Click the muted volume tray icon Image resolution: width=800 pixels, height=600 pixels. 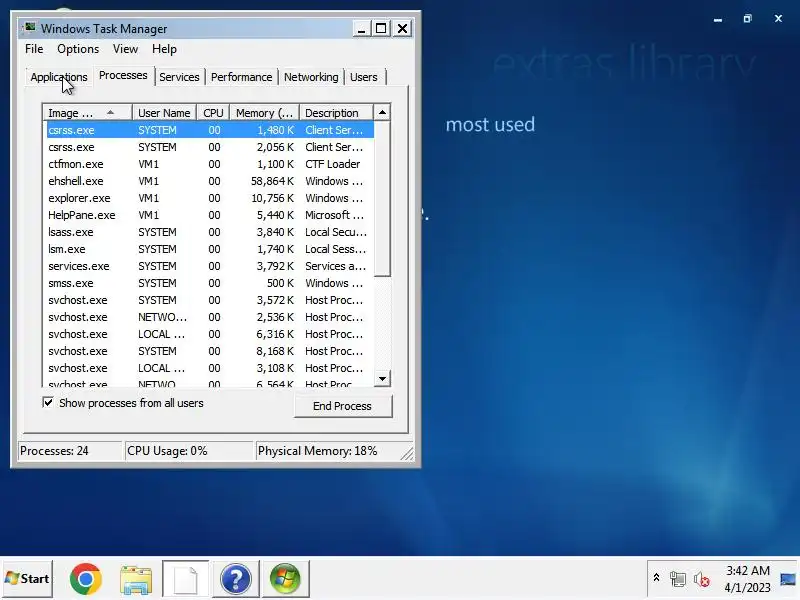coord(702,579)
